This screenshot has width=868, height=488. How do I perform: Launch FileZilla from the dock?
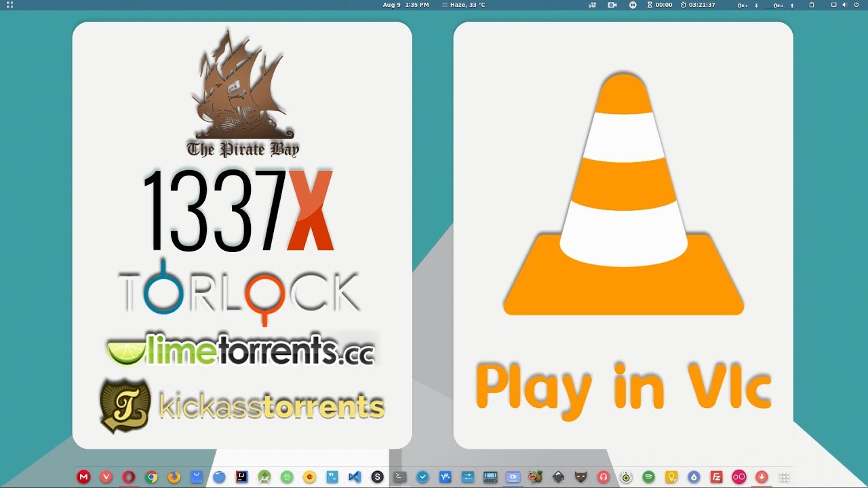pos(717,476)
